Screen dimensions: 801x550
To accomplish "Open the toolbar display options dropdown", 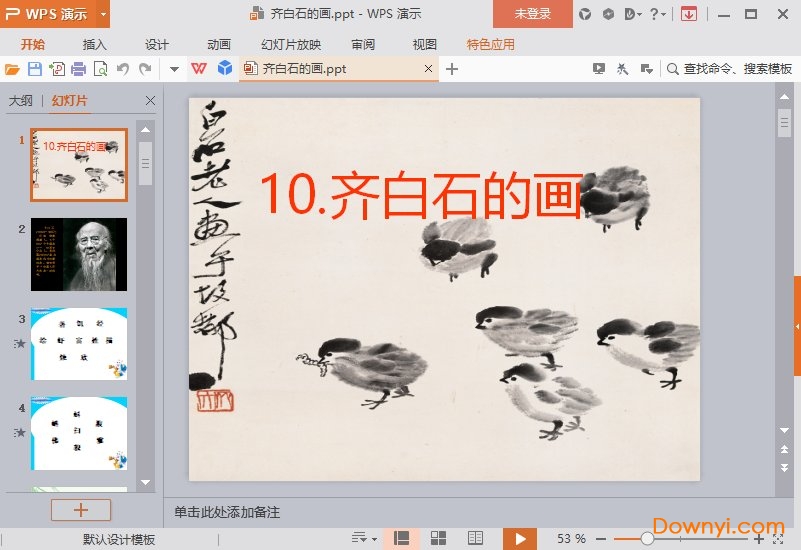I will (x=646, y=68).
